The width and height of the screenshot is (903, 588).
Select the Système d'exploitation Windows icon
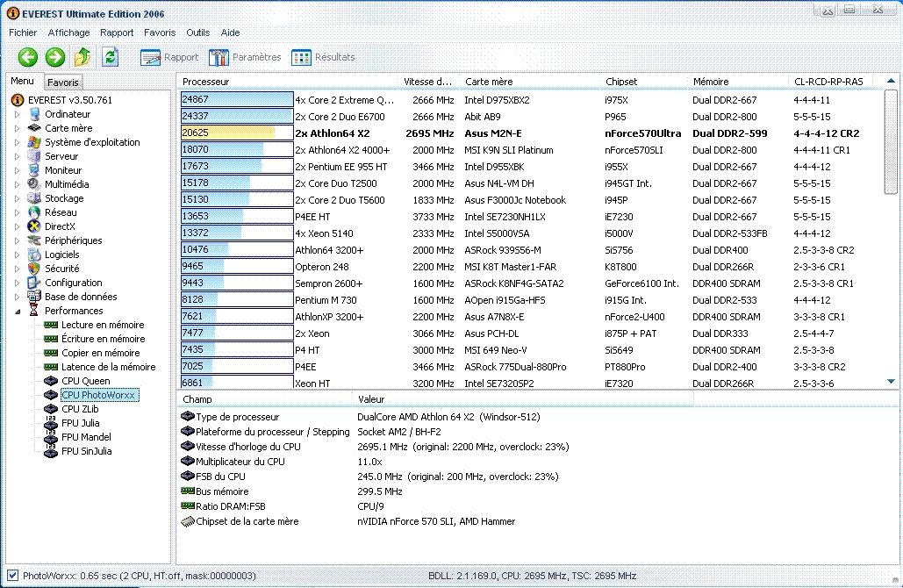click(x=34, y=142)
